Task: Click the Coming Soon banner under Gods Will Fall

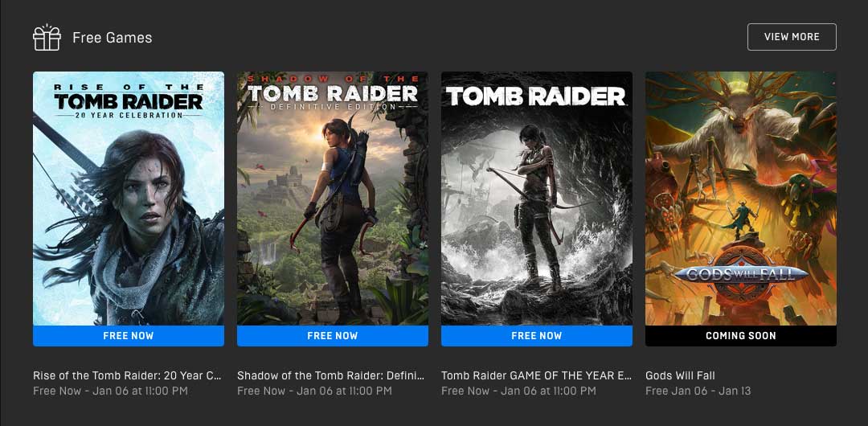Action: click(741, 336)
